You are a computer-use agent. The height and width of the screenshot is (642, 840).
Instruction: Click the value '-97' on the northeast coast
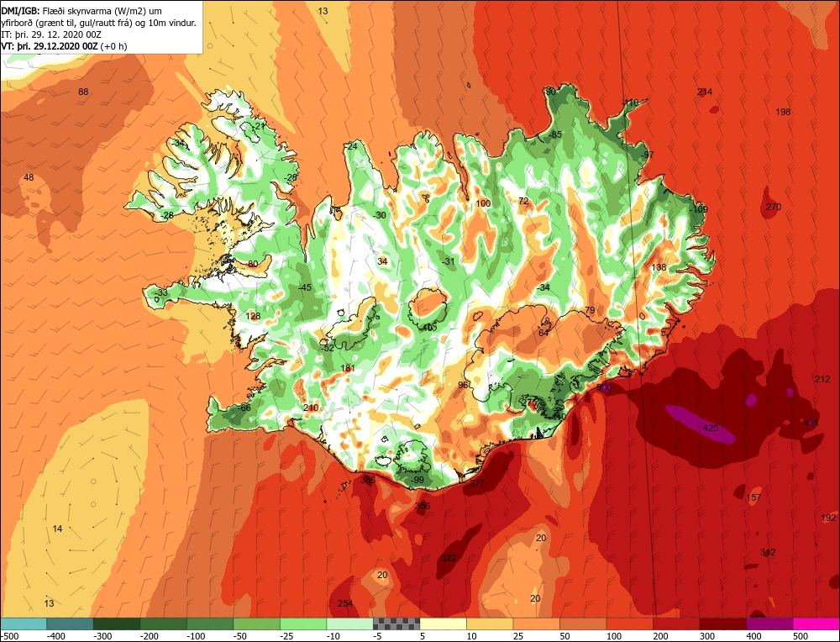click(647, 155)
